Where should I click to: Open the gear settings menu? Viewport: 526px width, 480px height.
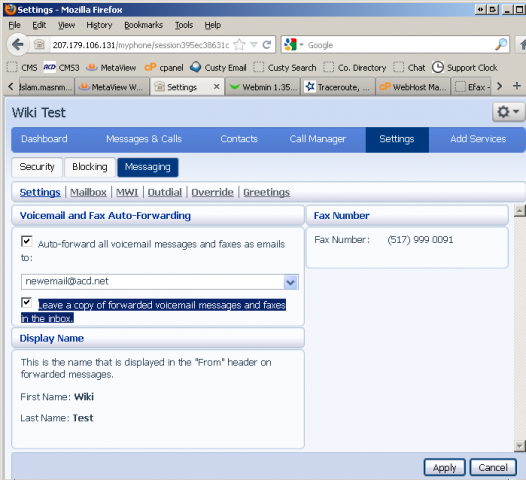[x=508, y=112]
